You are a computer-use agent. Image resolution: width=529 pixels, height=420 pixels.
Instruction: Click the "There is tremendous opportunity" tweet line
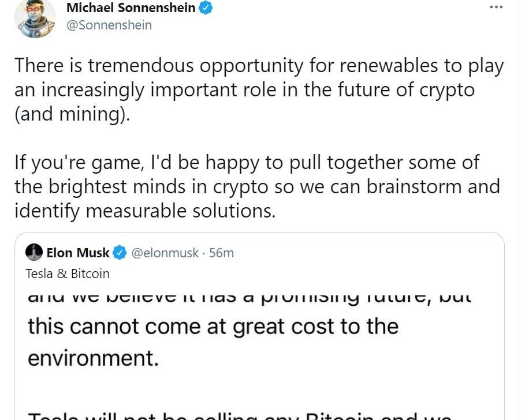259,65
